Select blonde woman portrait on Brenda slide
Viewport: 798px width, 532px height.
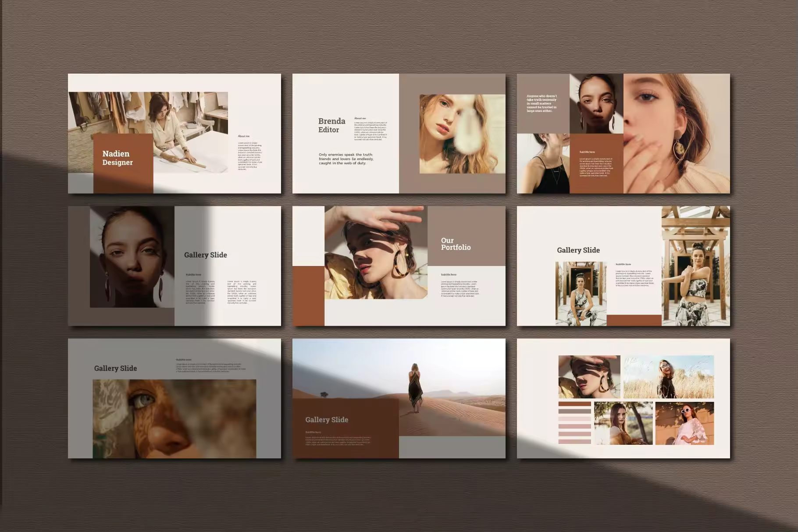tap(462, 134)
